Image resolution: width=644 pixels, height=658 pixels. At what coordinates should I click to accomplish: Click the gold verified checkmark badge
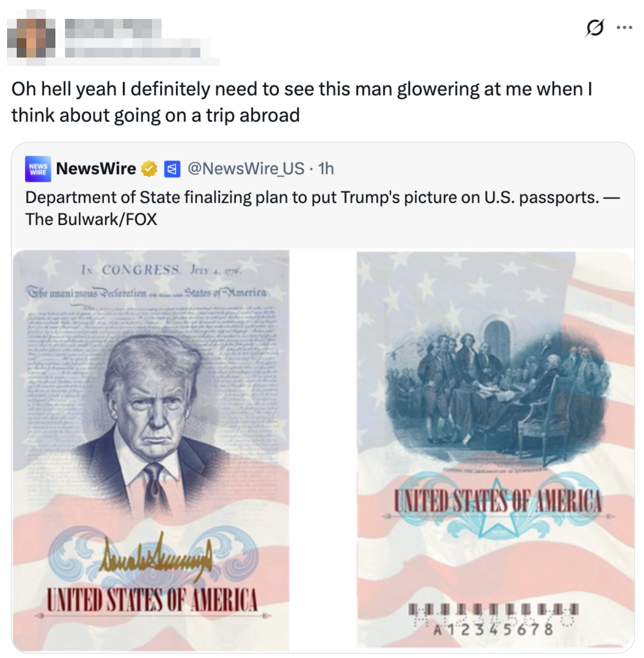point(149,169)
